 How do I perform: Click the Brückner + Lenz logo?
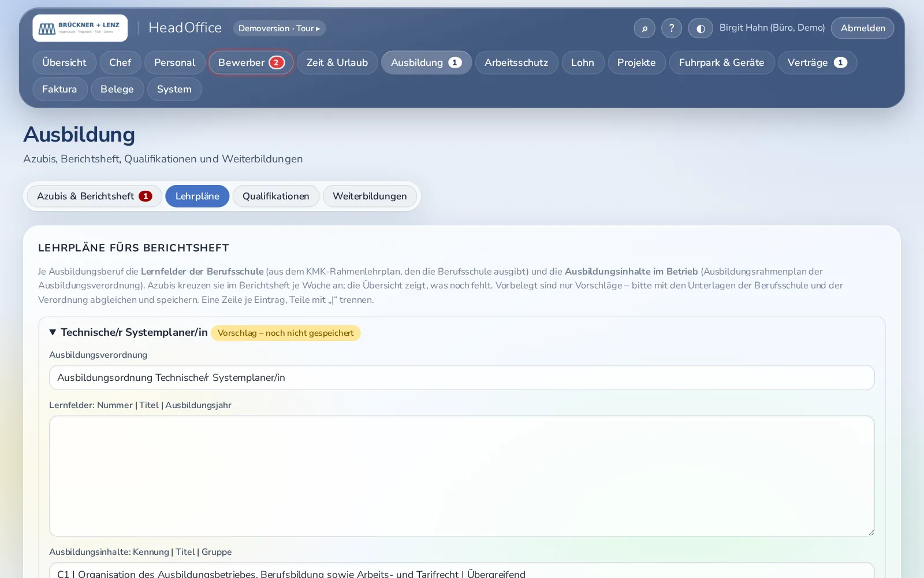(80, 28)
